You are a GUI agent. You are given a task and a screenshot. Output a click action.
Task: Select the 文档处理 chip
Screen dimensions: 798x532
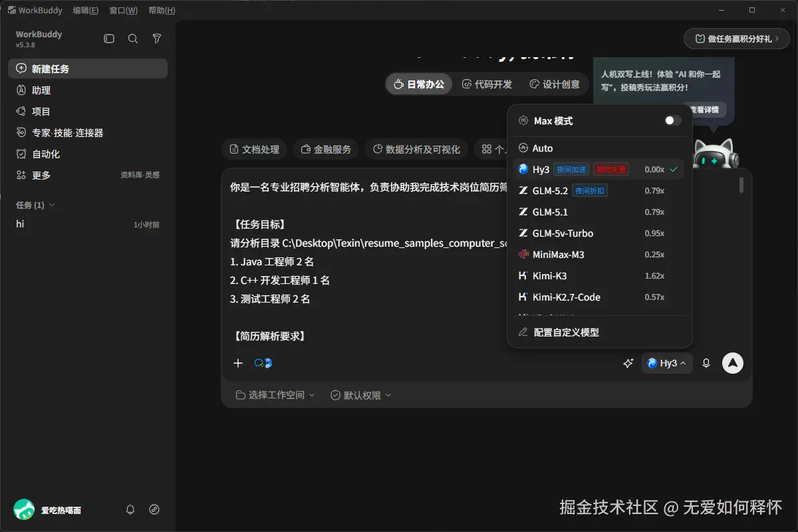(254, 150)
